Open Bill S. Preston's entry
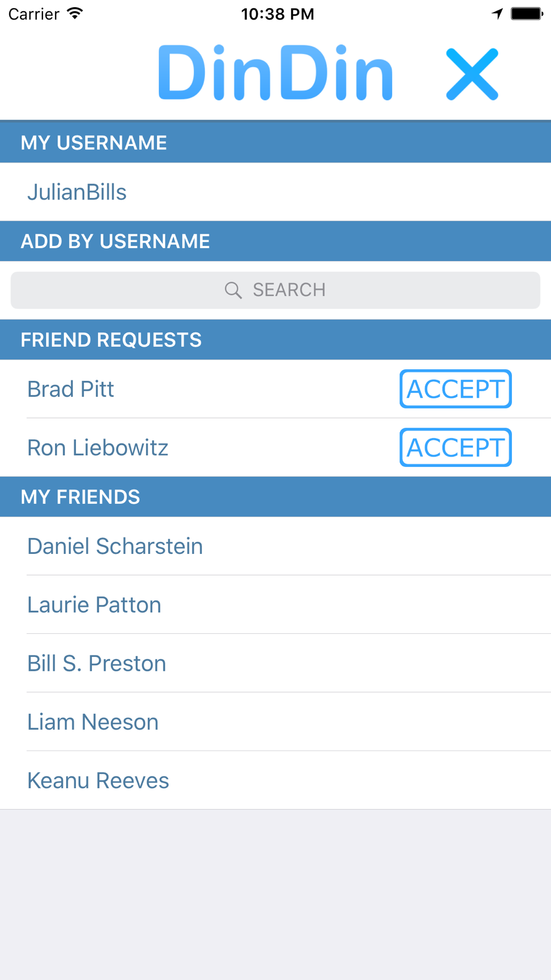 pos(275,663)
